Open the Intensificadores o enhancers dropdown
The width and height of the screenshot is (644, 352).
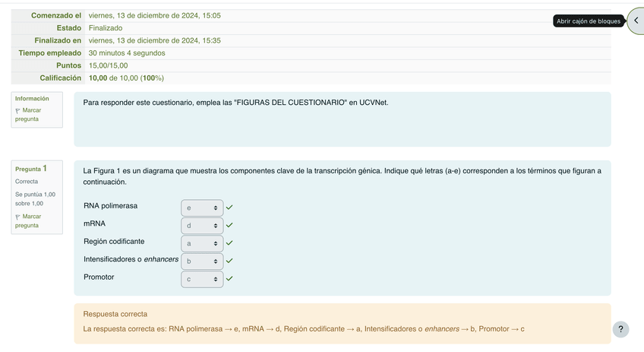point(202,261)
